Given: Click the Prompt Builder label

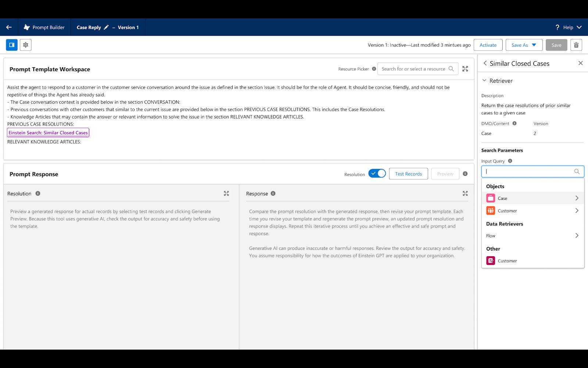Looking at the screenshot, I should [49, 27].
